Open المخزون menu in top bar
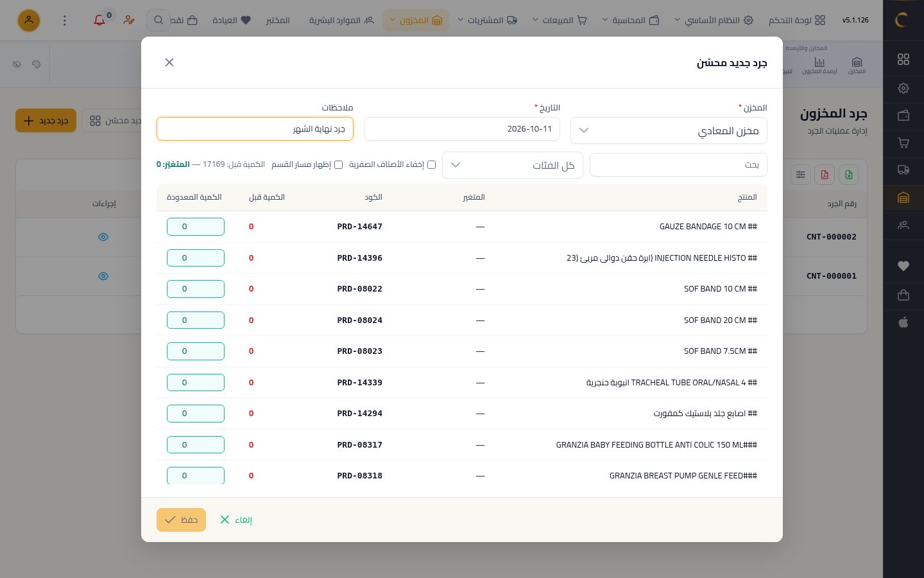924x578 pixels. (415, 21)
